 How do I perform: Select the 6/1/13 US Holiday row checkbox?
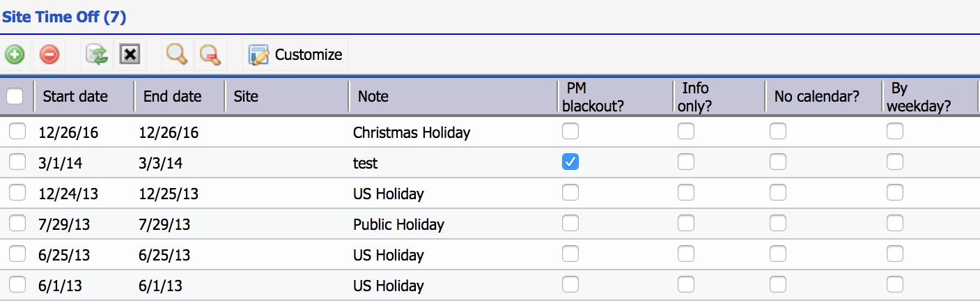pos(17,284)
